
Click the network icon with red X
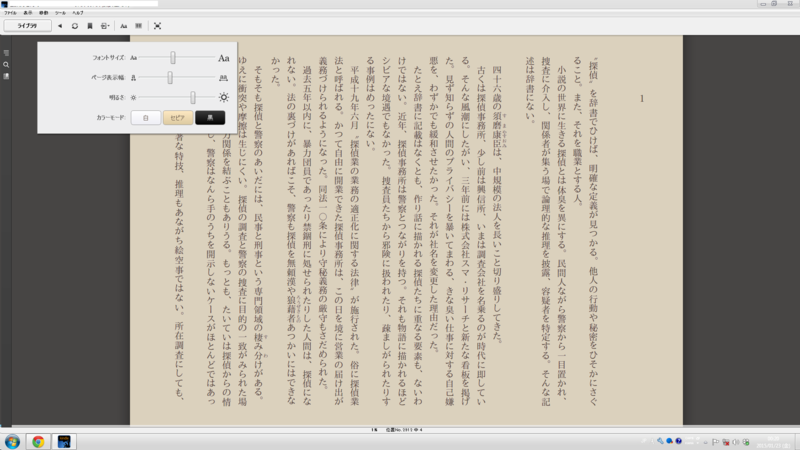(x=726, y=442)
